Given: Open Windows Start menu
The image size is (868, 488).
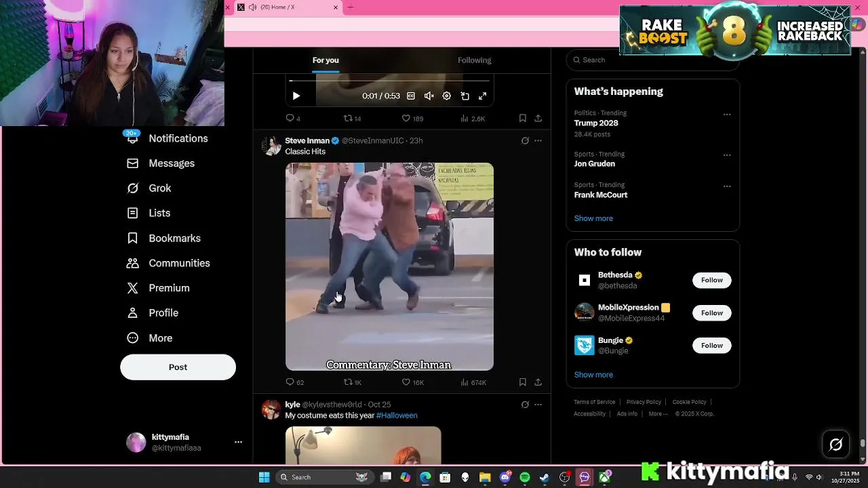Looking at the screenshot, I should click(x=264, y=477).
